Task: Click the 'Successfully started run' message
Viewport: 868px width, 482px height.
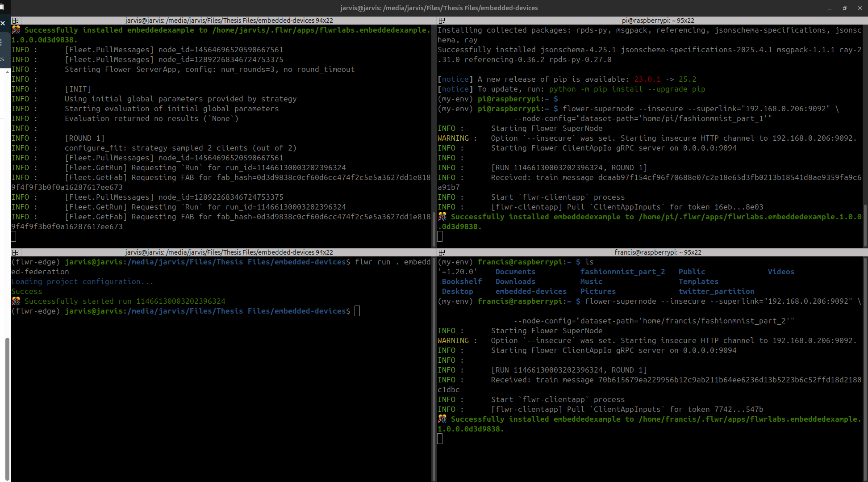Action: click(x=125, y=301)
